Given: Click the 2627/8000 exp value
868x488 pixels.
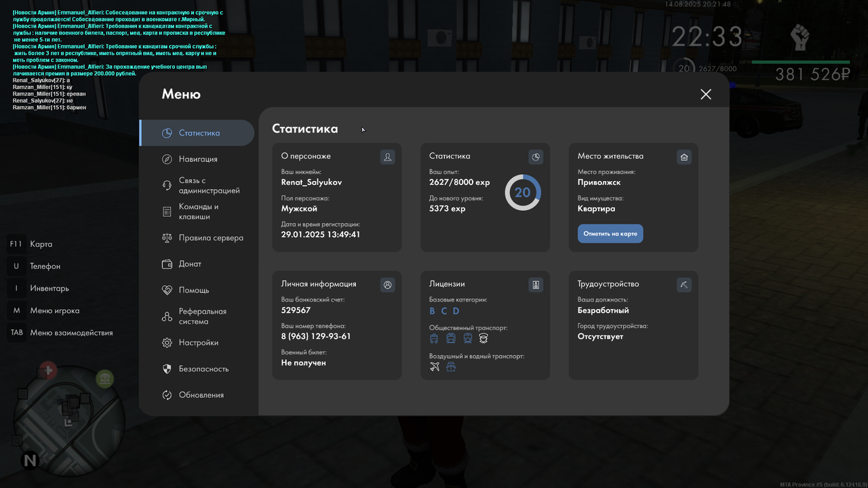Looking at the screenshot, I should point(460,182).
